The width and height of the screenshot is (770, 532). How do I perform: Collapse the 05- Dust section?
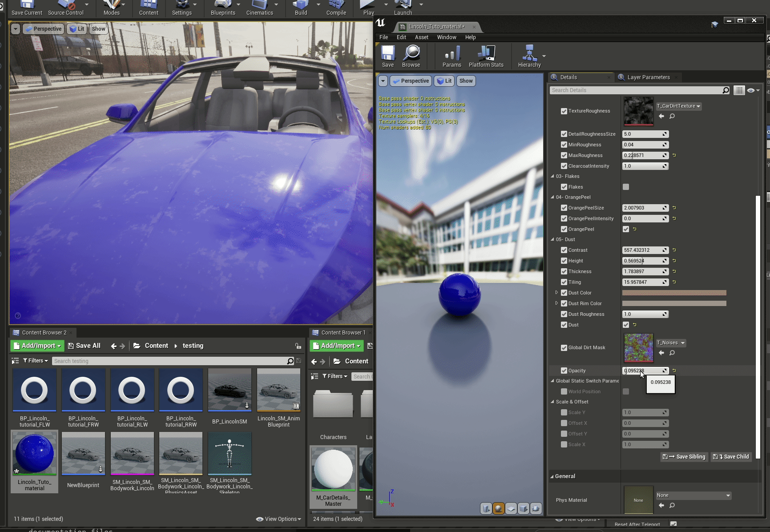[x=552, y=239]
